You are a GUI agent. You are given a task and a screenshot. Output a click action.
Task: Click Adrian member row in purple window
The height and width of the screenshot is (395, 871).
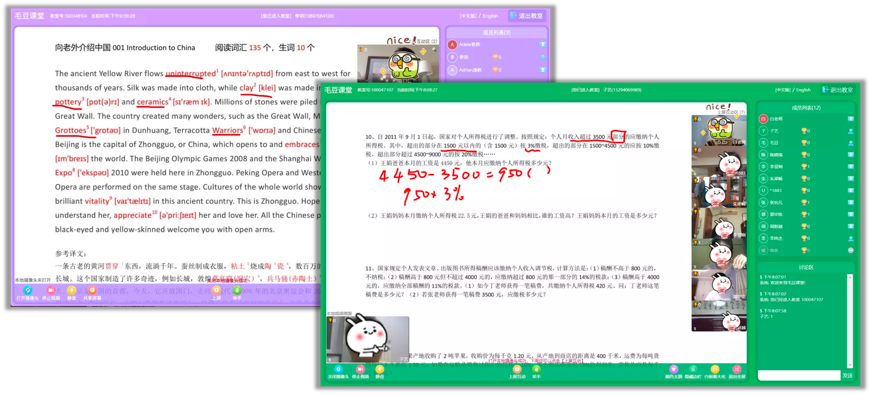pos(497,70)
